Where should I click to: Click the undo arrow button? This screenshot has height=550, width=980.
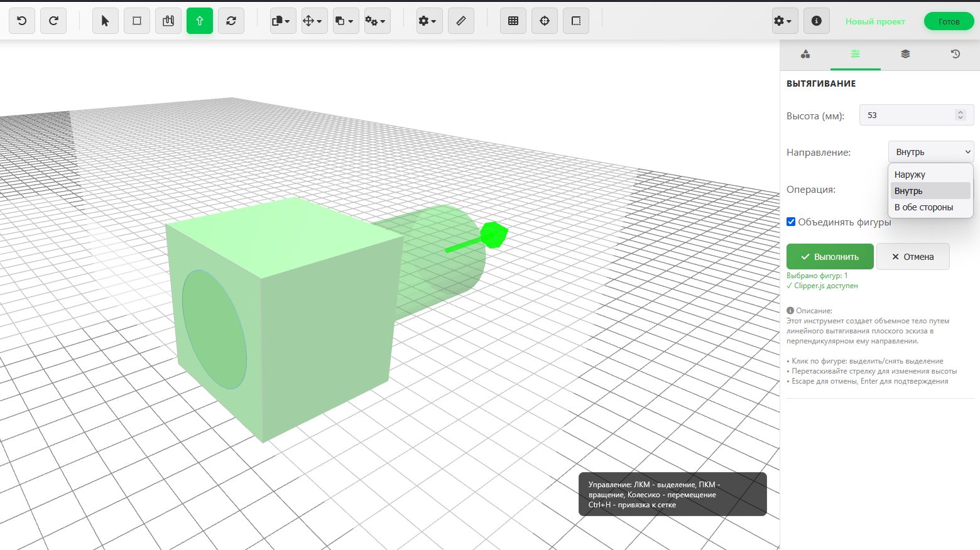pyautogui.click(x=22, y=21)
